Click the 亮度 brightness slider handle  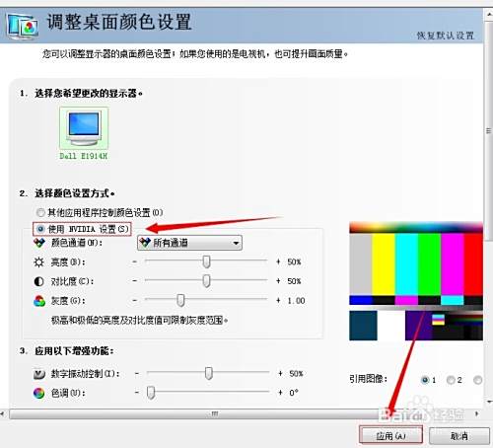(206, 261)
